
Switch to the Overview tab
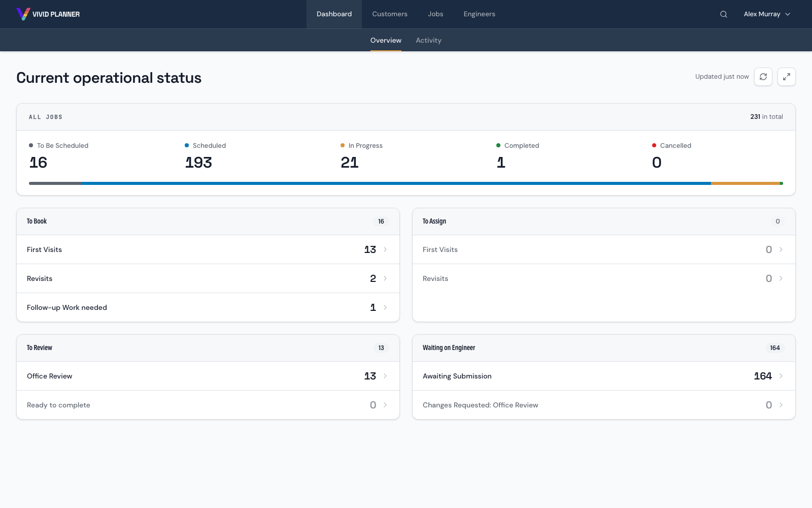tap(386, 40)
